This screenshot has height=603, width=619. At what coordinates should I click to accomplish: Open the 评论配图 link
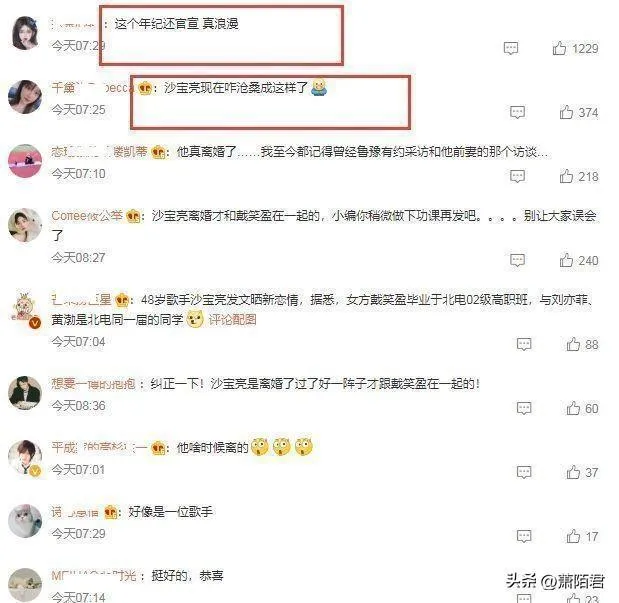click(x=233, y=319)
